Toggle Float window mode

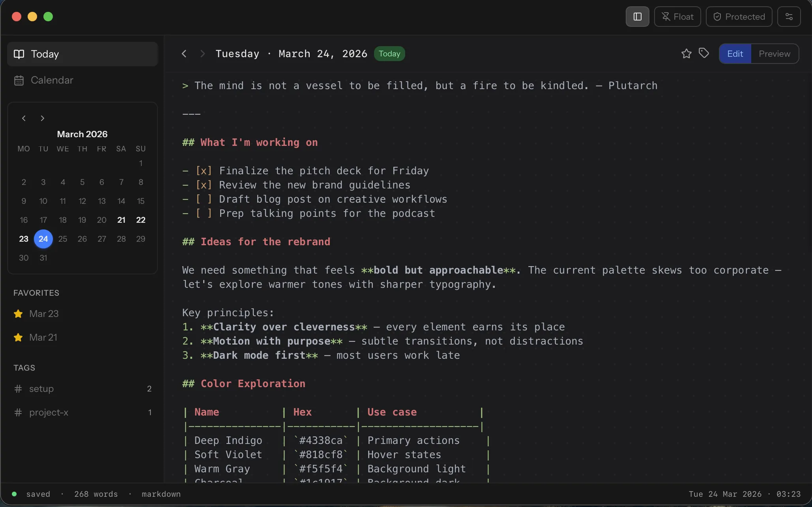click(x=677, y=17)
